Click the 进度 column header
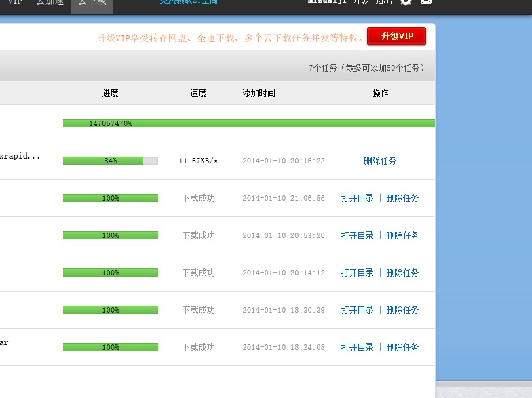The image size is (532, 398). coord(110,93)
